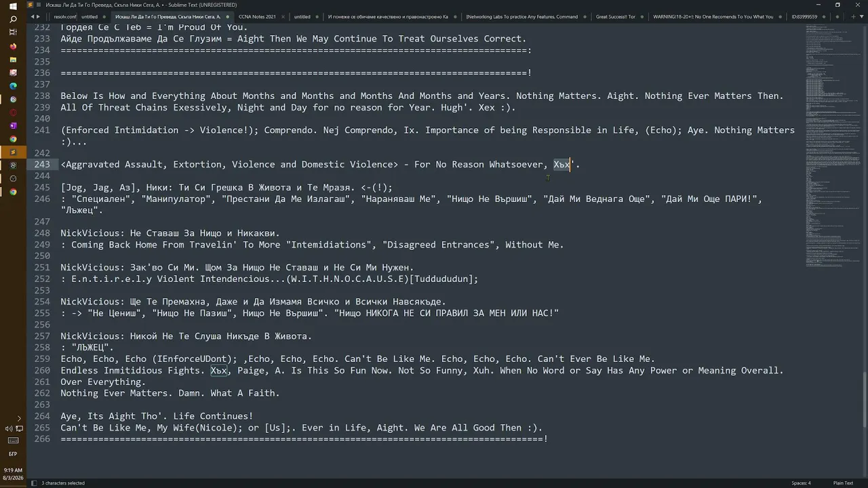
Task: Select the Sublime Text taskbar icon
Action: 13,152
